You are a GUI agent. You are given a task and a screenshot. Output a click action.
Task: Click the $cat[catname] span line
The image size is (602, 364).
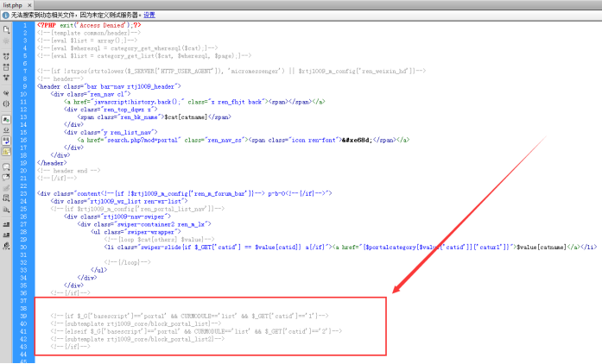[x=155, y=117]
